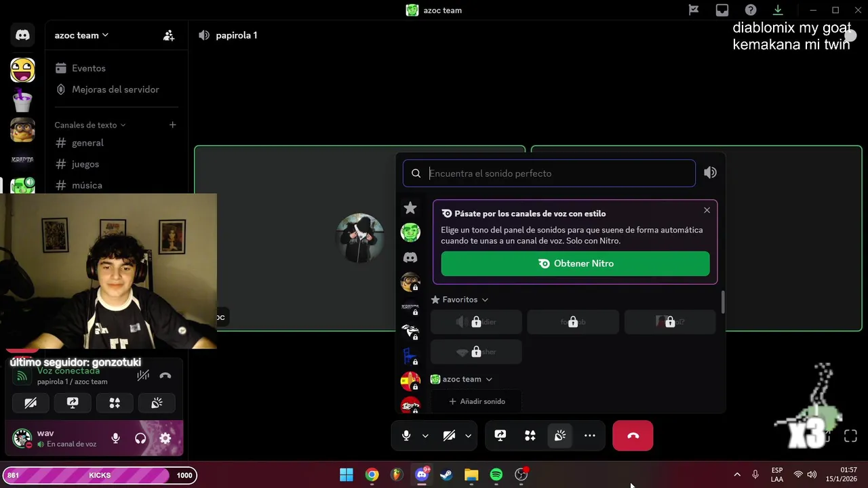This screenshot has width=868, height=488.
Task: Share your screen from call control bar
Action: (x=500, y=436)
